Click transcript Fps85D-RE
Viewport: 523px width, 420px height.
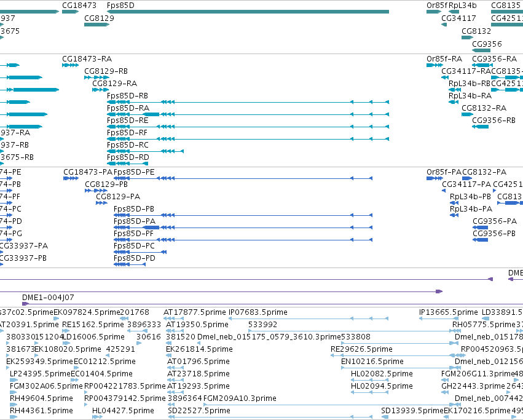pyautogui.click(x=127, y=120)
